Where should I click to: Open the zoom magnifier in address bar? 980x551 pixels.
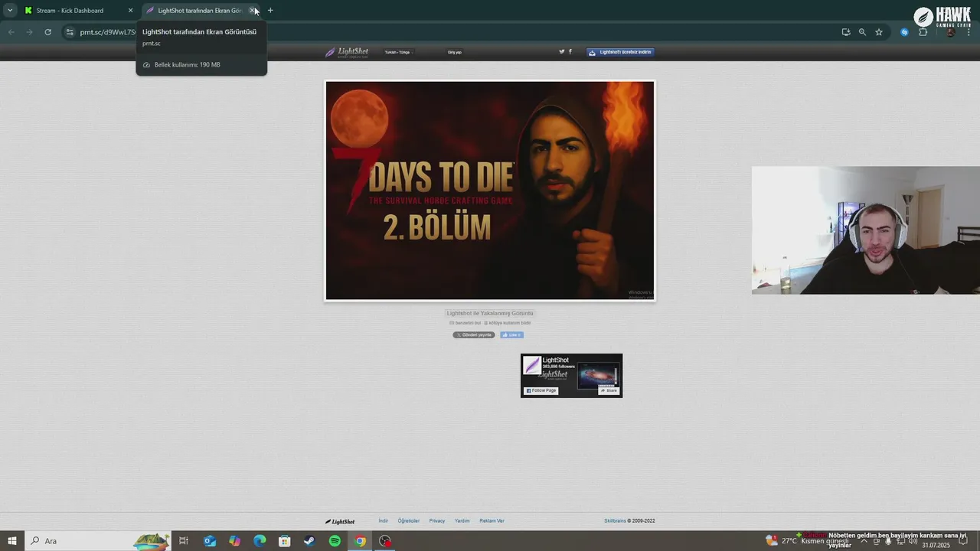tap(862, 32)
